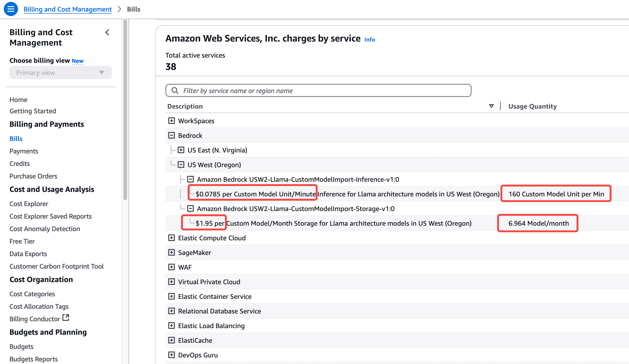Open the hamburger navigation menu
629x364 pixels.
10,9
